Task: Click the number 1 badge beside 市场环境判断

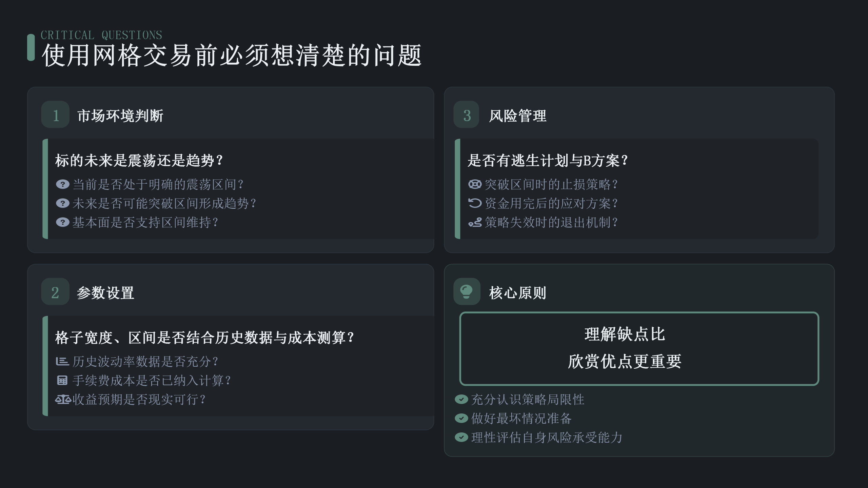Action: pyautogui.click(x=55, y=115)
